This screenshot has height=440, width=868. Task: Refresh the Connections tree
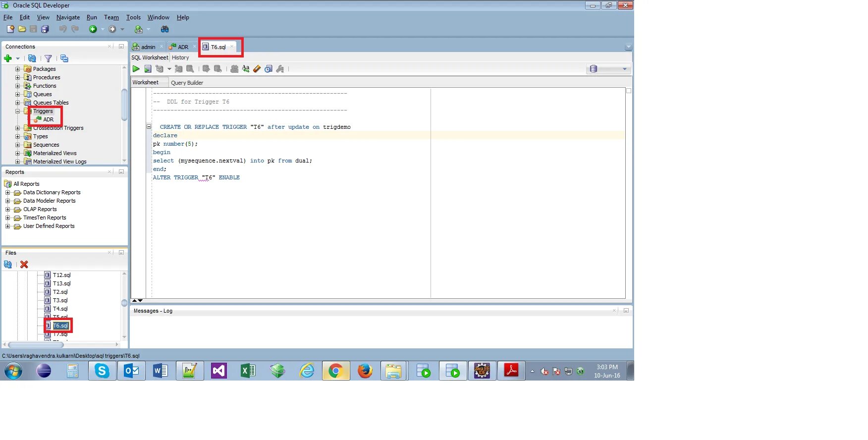click(32, 58)
